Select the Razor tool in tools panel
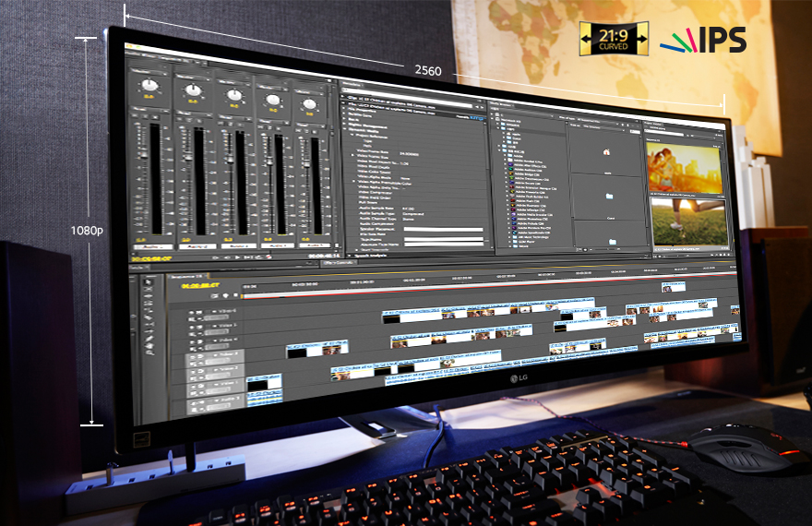The height and width of the screenshot is (526, 812). [x=149, y=317]
